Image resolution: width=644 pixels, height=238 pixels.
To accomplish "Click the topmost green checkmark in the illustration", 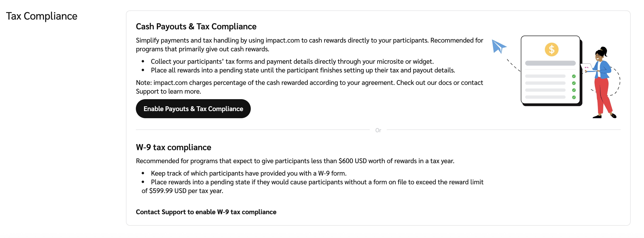I will [x=574, y=76].
